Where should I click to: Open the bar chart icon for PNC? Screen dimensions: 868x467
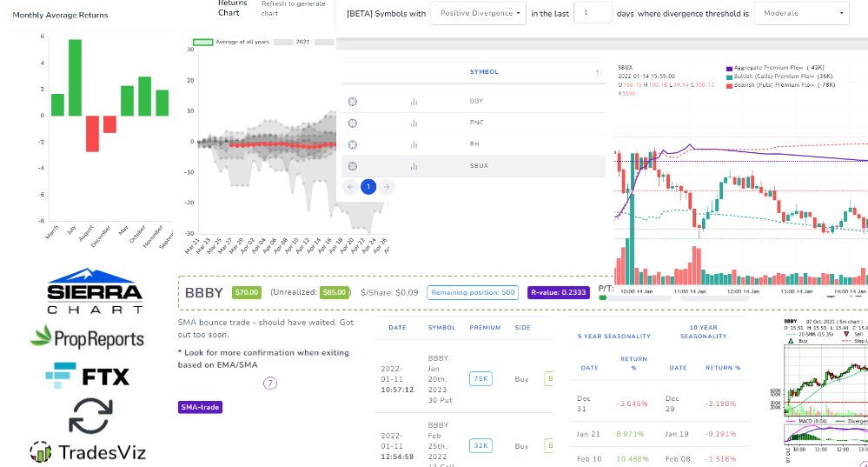click(414, 123)
